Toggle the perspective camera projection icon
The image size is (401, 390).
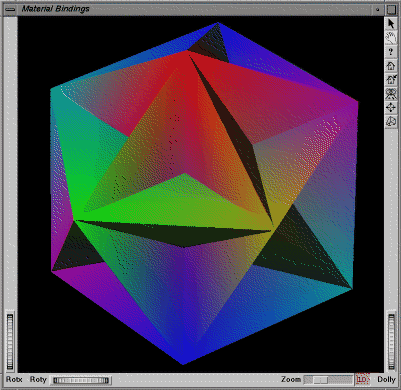click(x=391, y=121)
